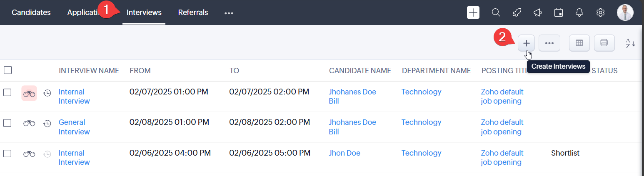Click the print icon button
Viewport: 644px width, 176px height.
tap(604, 43)
